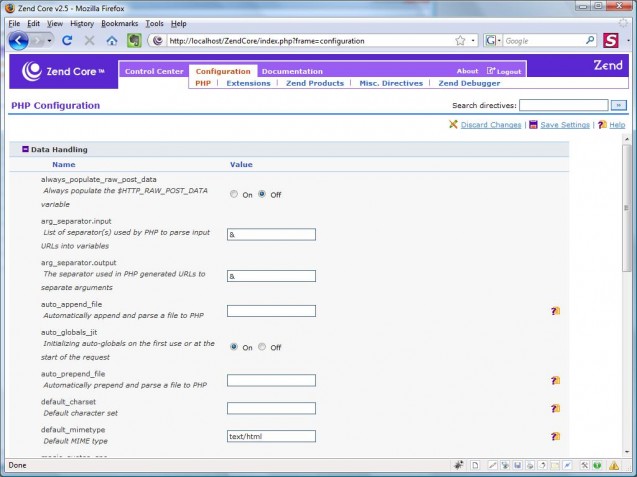Click the About link

(x=467, y=71)
